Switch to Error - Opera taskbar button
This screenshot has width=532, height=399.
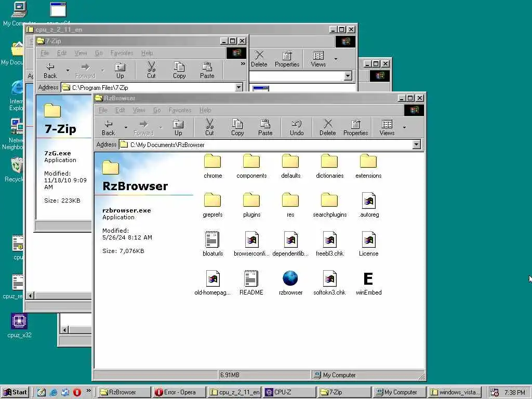179,392
